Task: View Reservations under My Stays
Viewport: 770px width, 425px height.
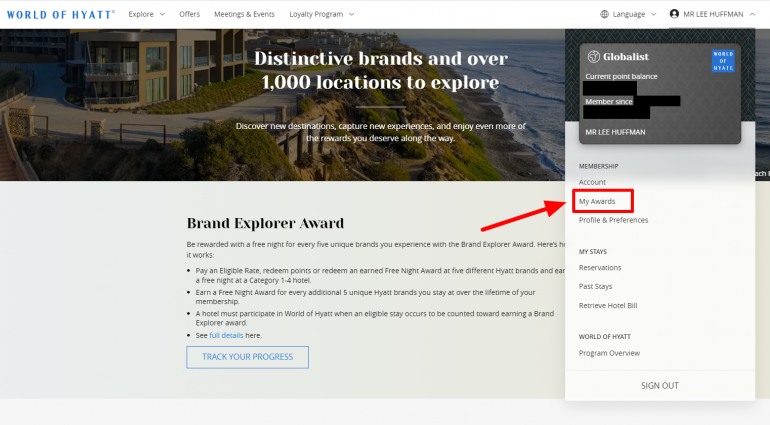Action: tap(600, 267)
